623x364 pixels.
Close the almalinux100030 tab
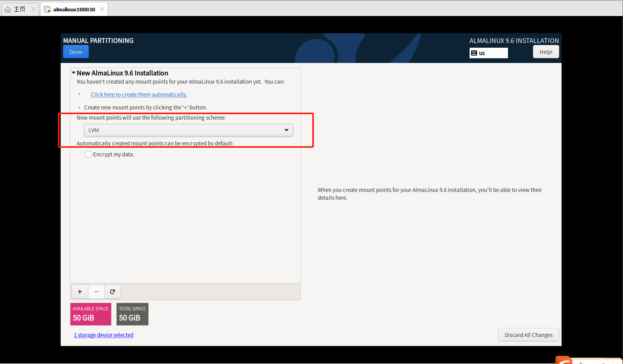tap(102, 9)
